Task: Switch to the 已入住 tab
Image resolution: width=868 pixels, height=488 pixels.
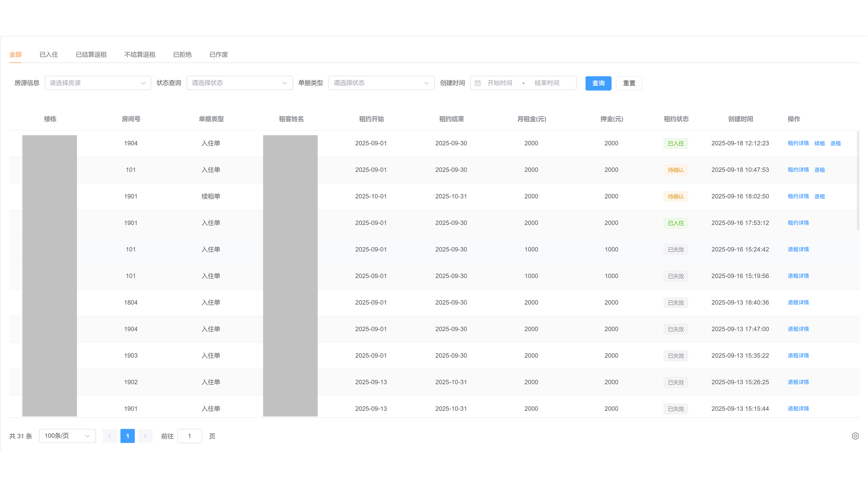Action: coord(48,55)
